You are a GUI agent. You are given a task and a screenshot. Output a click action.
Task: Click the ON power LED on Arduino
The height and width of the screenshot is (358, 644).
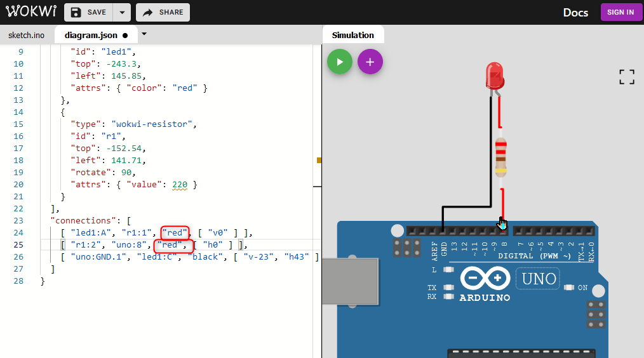pos(569,288)
